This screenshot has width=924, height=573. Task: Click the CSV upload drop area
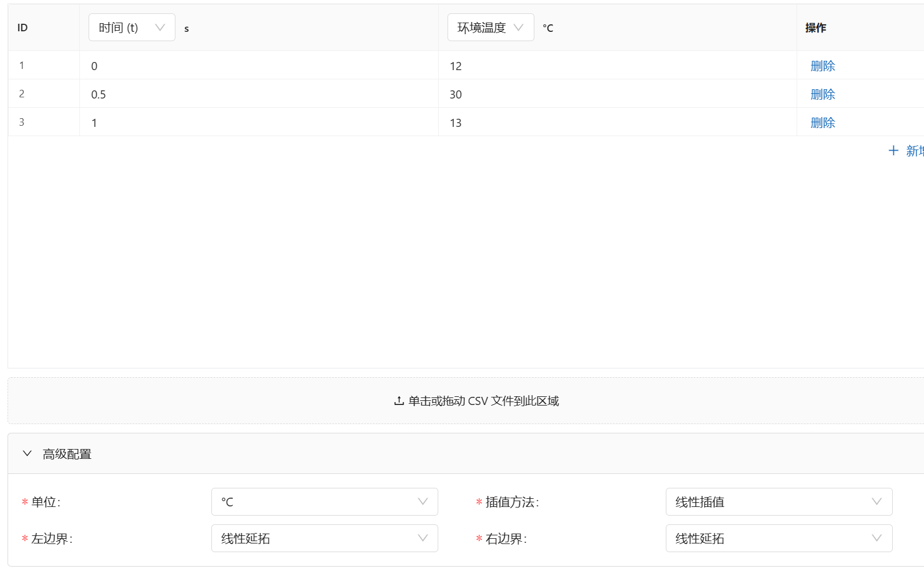tap(466, 400)
